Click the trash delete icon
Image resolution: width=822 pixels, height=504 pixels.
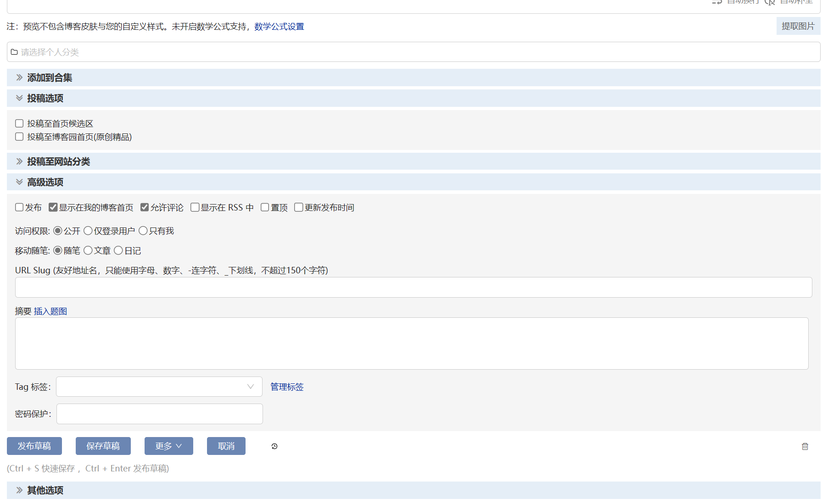pos(805,446)
